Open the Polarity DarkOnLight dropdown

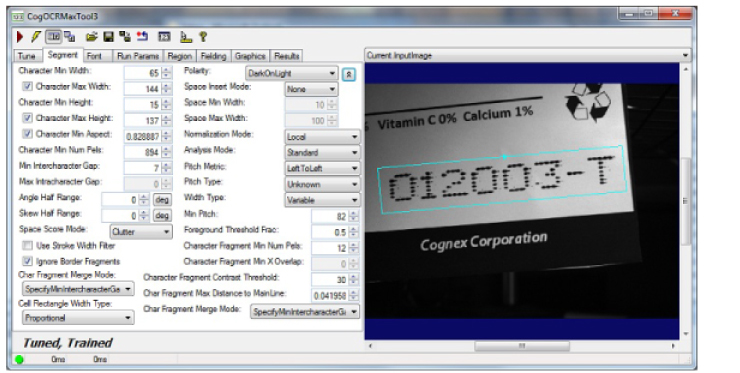292,73
